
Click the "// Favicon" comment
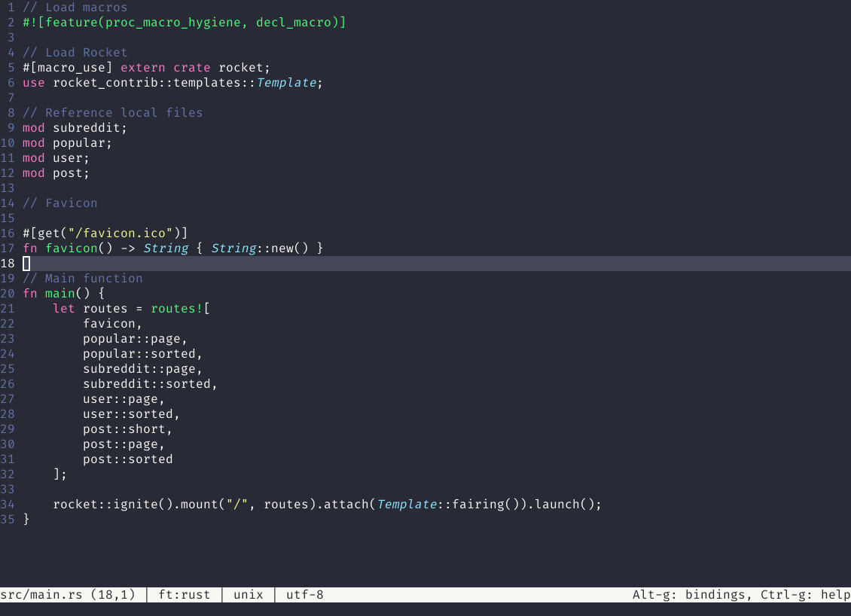click(x=59, y=203)
